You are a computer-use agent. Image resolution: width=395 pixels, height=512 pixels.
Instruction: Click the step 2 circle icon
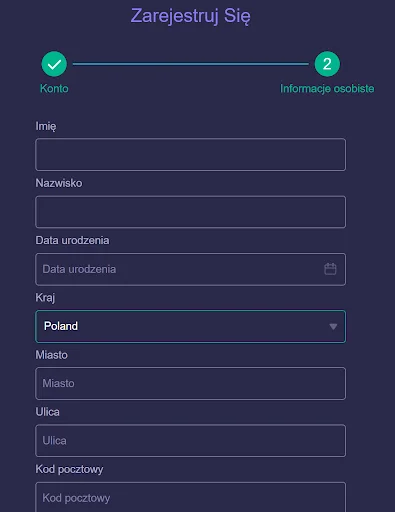327,64
